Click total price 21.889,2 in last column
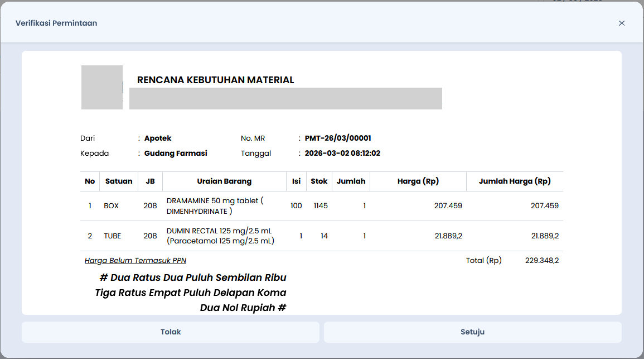Screen dimensions: 644x359 pos(545,236)
